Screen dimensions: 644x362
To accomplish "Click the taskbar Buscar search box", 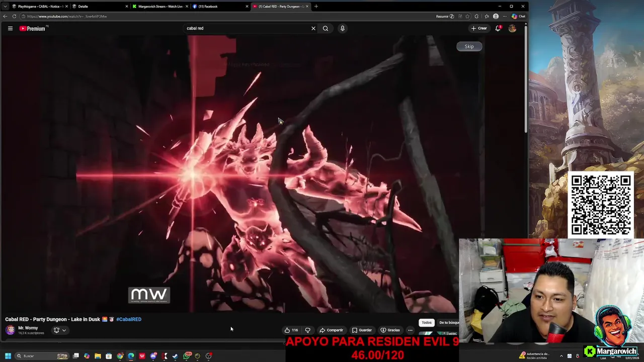I will [42, 356].
